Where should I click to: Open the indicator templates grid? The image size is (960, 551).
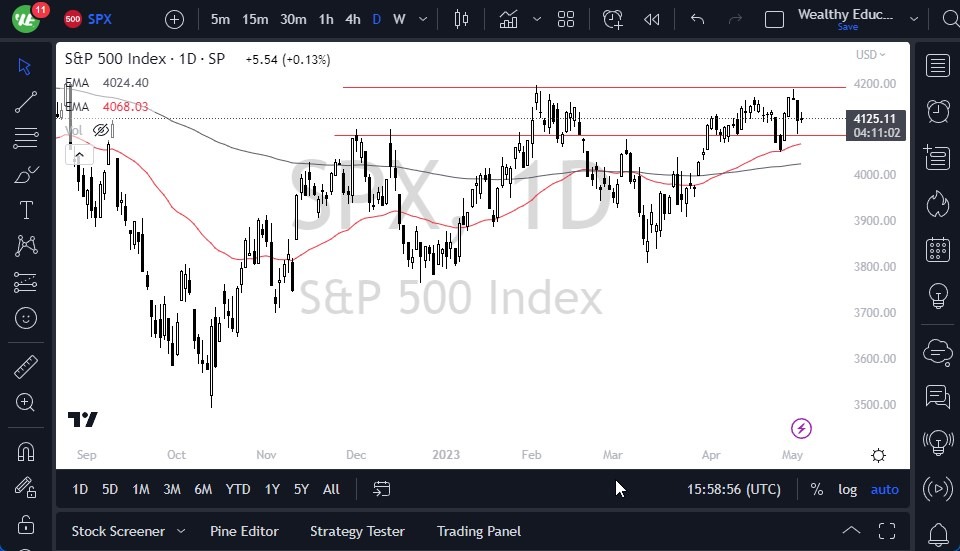point(566,20)
